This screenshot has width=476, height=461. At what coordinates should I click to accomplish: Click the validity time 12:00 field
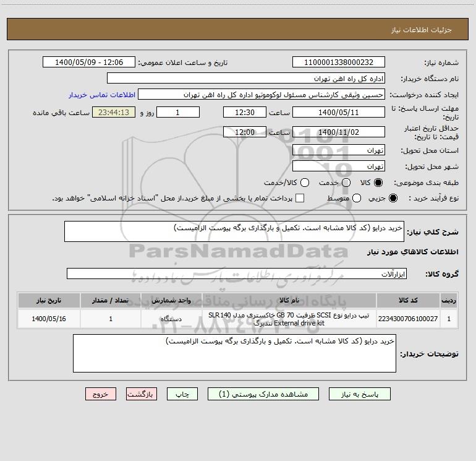tap(245, 132)
